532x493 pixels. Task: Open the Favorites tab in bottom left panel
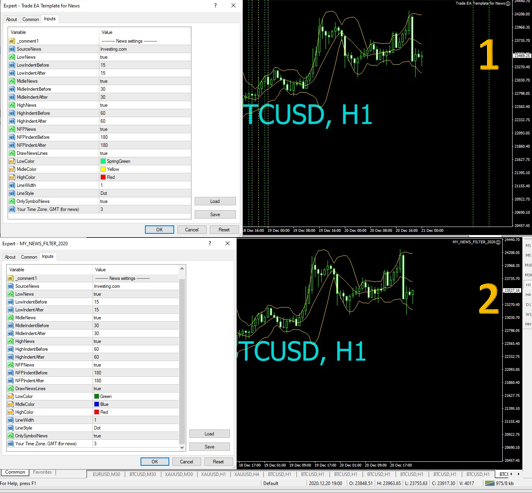(42, 472)
